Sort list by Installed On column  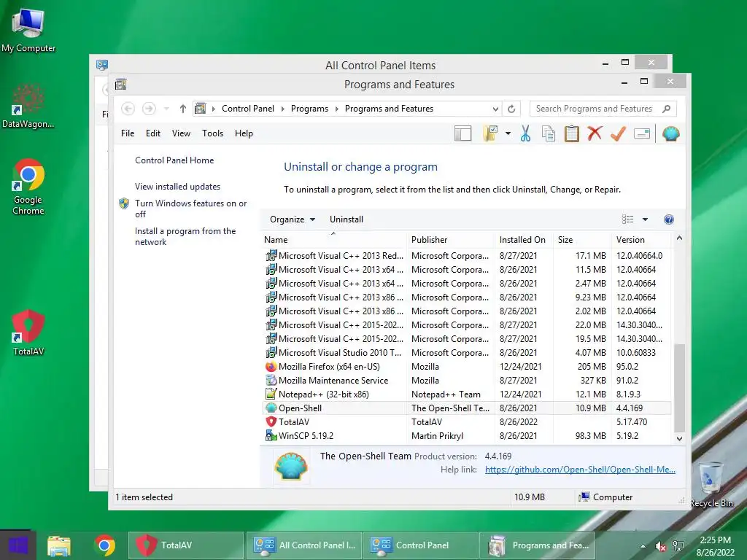click(x=524, y=240)
